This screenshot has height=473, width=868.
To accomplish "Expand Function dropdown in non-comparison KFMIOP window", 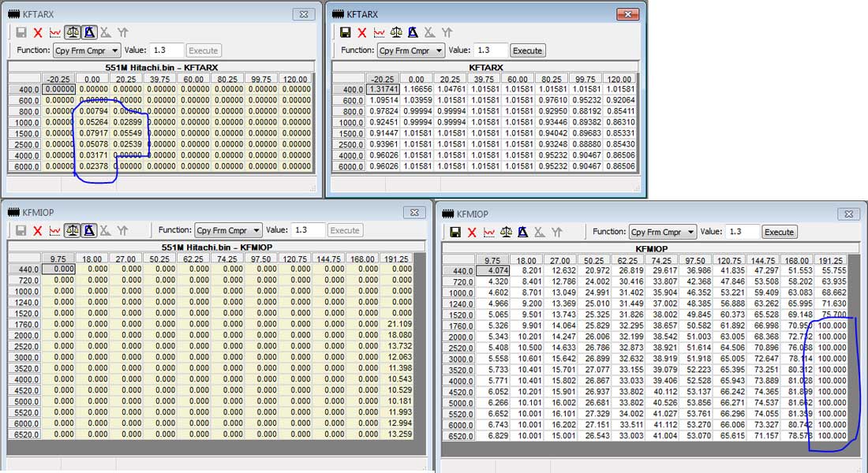I will coord(662,232).
